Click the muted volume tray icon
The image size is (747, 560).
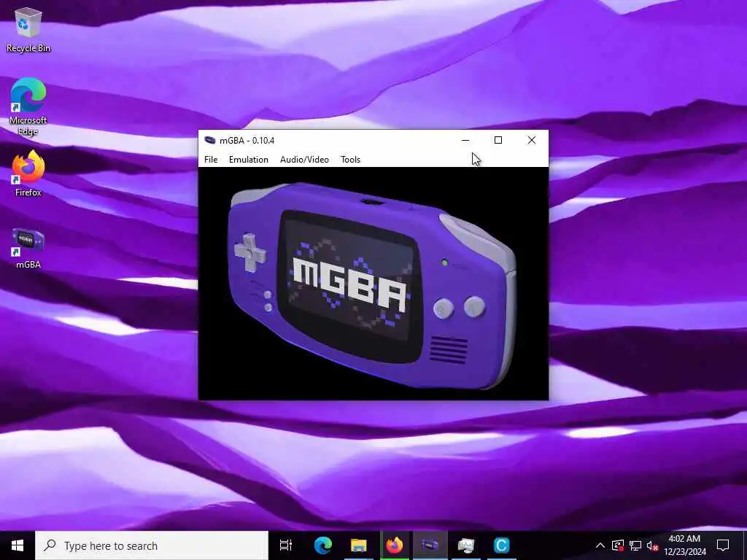[652, 545]
